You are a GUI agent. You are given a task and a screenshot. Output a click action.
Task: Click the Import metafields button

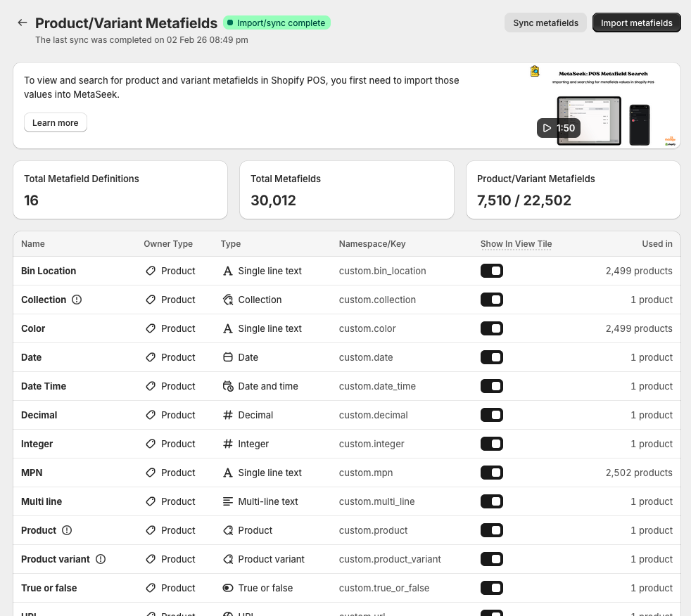pyautogui.click(x=636, y=23)
